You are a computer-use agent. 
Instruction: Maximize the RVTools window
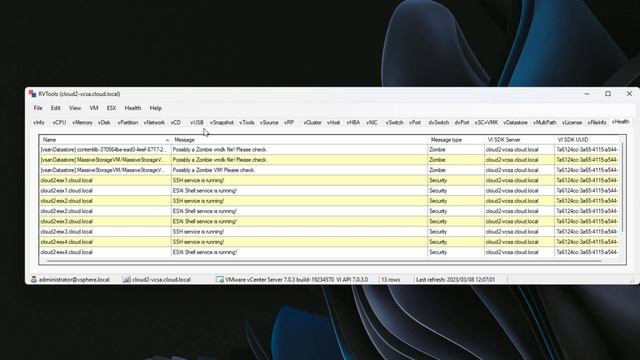coord(608,93)
